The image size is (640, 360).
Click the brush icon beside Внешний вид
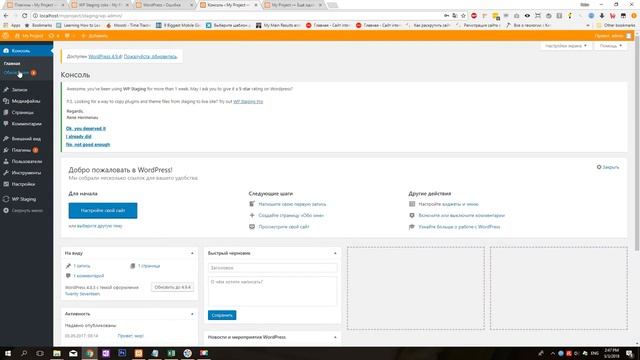(x=6, y=139)
